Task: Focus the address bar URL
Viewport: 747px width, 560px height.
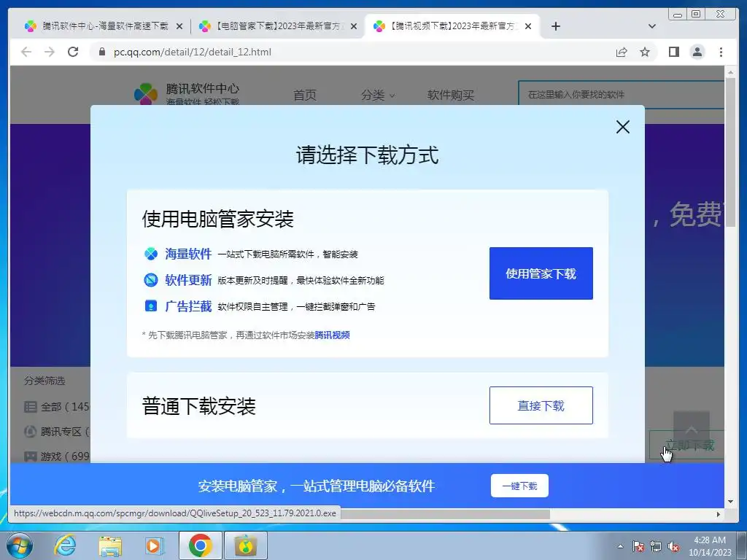Action: click(x=193, y=52)
